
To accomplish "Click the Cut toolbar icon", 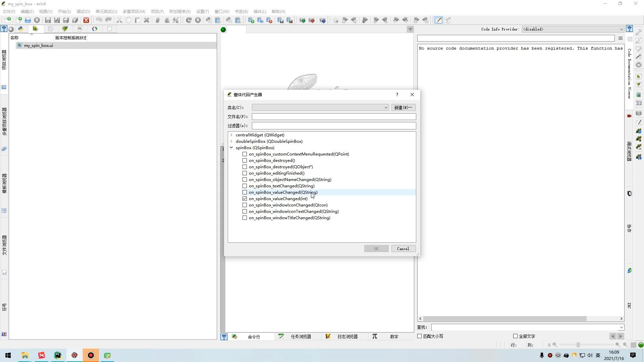I will (119, 20).
